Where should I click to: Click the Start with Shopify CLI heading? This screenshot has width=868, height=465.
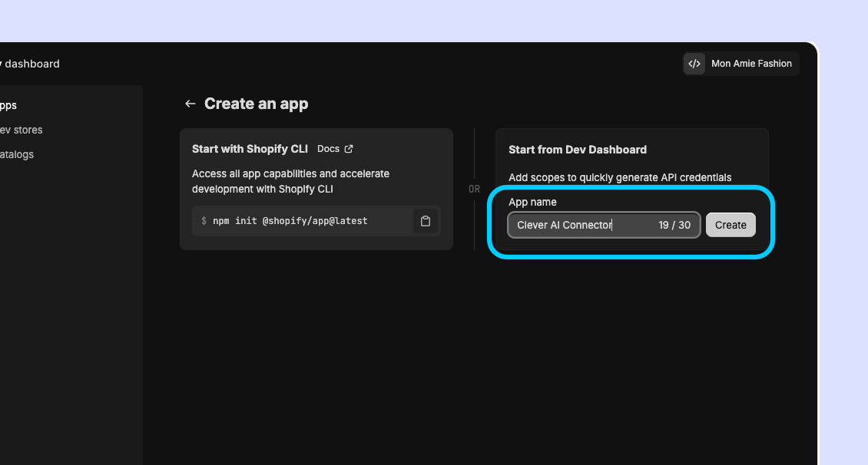tap(250, 149)
